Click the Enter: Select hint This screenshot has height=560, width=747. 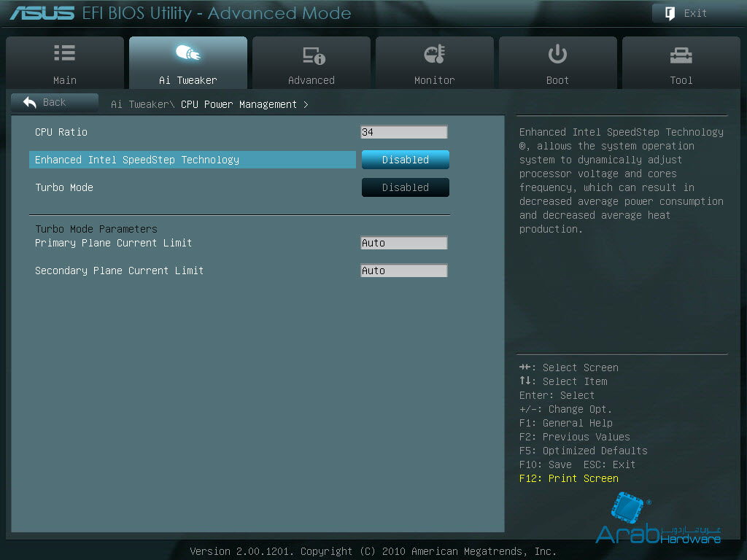(x=557, y=395)
